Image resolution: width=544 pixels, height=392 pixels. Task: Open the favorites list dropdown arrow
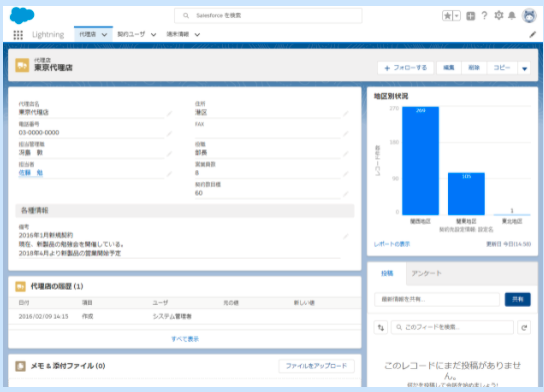click(x=457, y=16)
